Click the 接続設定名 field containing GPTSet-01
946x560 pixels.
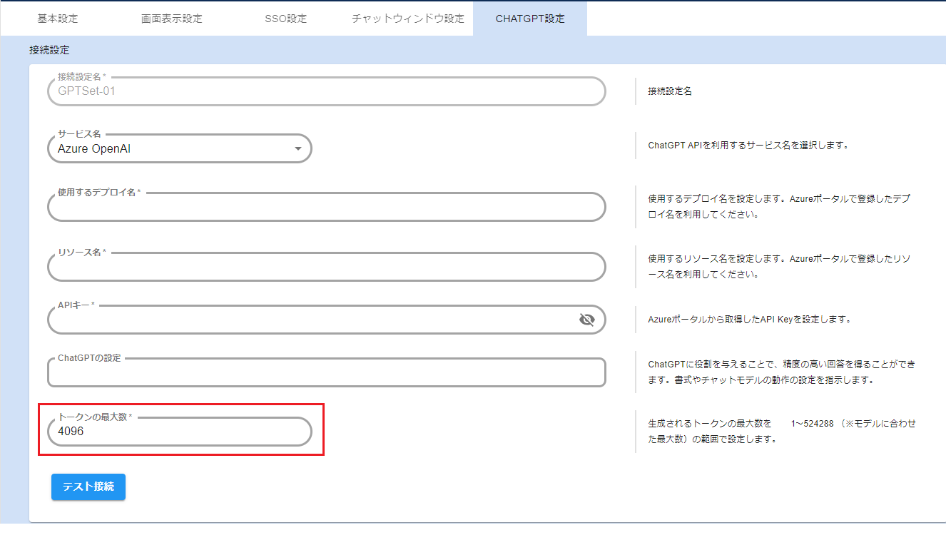pyautogui.click(x=326, y=91)
